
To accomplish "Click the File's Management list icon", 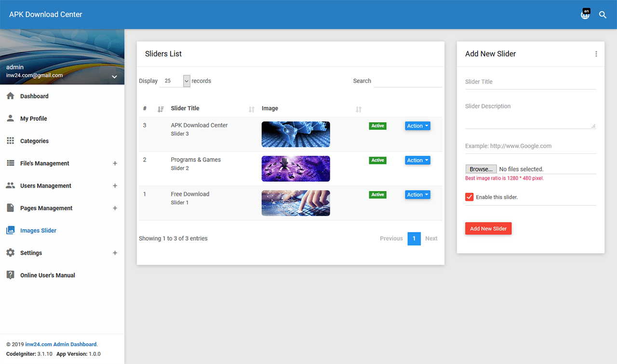I will 10,163.
